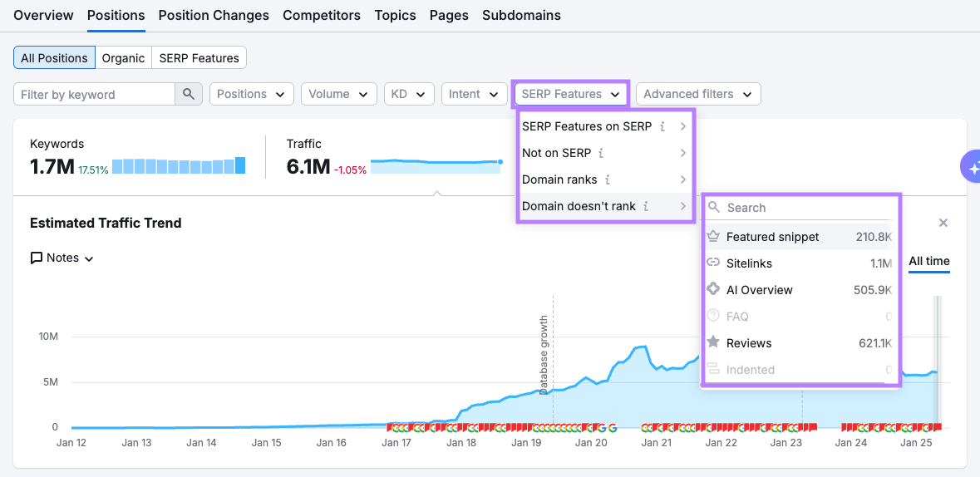Image resolution: width=980 pixels, height=477 pixels.
Task: Select the All Positions toggle
Action: (x=54, y=58)
